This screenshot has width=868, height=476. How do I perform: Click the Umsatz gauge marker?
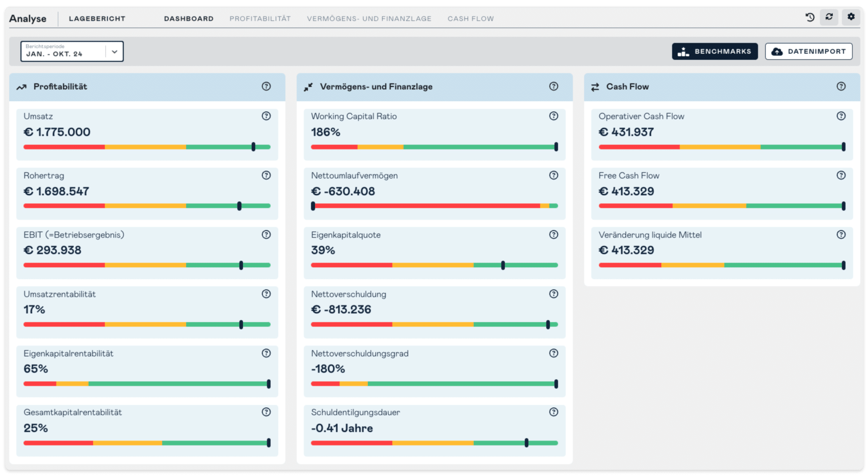coord(253,147)
